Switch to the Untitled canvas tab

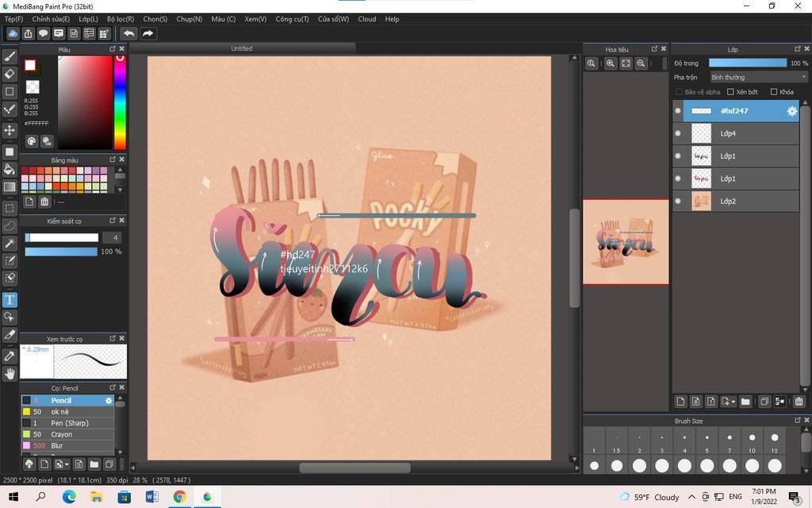coord(242,48)
